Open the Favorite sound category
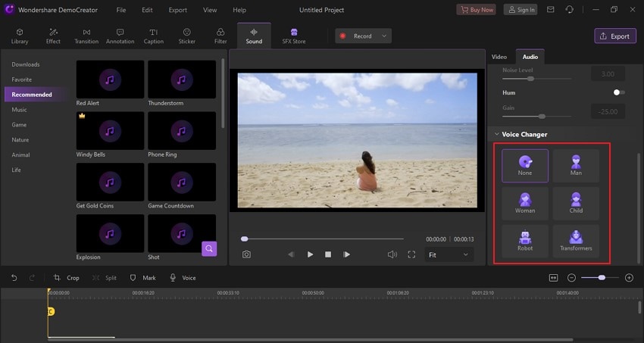This screenshot has height=343, width=644. coord(22,80)
